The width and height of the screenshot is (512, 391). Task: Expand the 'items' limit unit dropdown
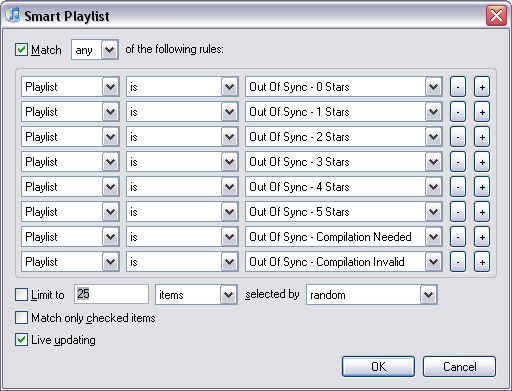click(196, 295)
